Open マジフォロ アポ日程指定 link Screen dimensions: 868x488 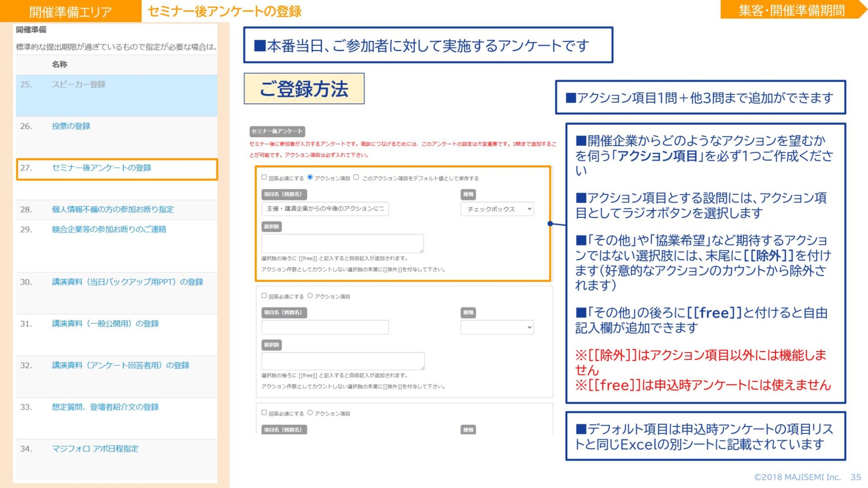click(95, 449)
